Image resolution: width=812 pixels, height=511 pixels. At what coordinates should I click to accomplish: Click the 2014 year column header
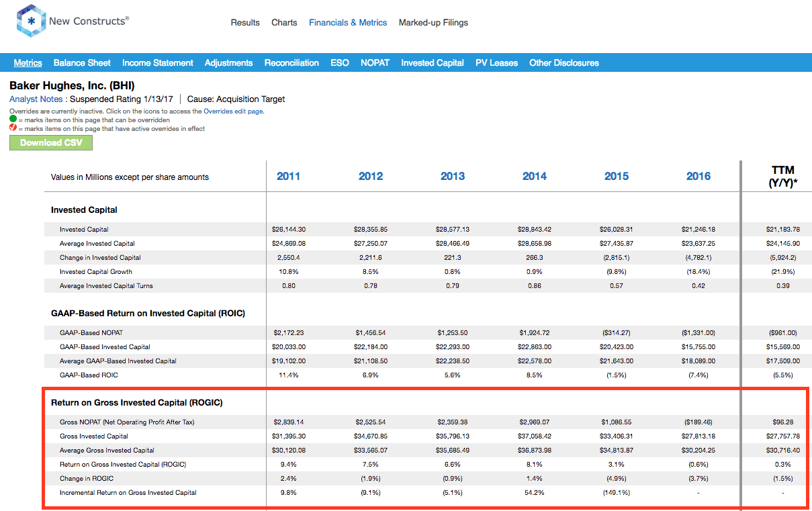535,176
